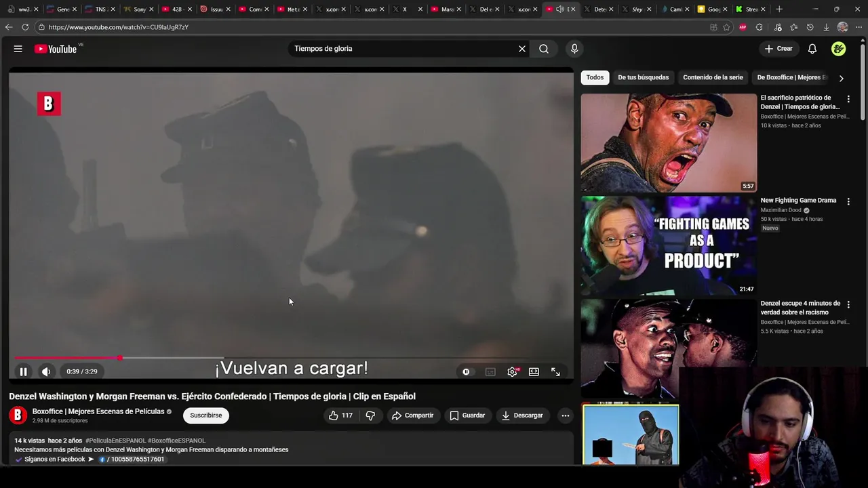Open the New Fighting Game Drama title link
The image size is (868, 488).
pyautogui.click(x=798, y=201)
